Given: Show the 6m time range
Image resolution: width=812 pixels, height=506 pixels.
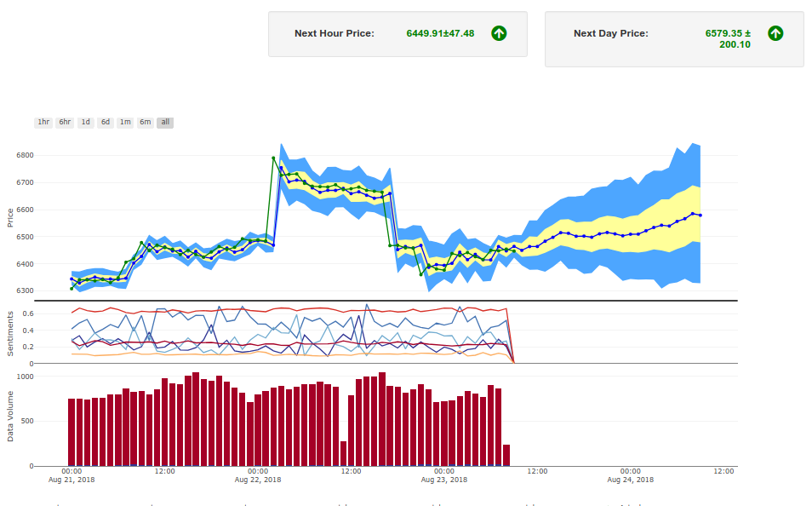Looking at the screenshot, I should [146, 122].
